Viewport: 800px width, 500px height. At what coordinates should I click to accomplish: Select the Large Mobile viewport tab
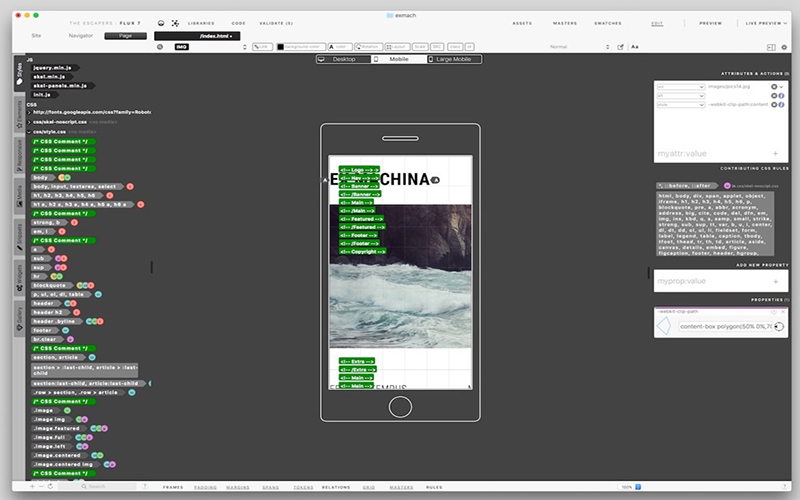[453, 59]
